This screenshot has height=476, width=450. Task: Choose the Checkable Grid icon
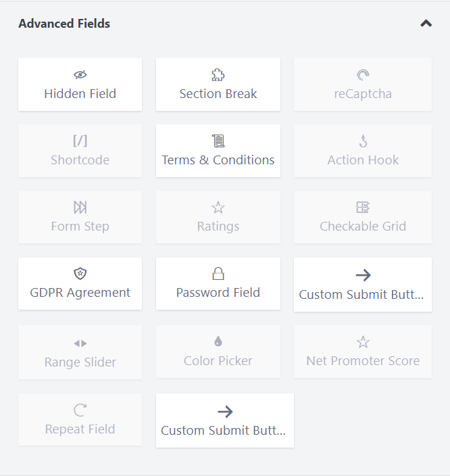click(x=363, y=208)
